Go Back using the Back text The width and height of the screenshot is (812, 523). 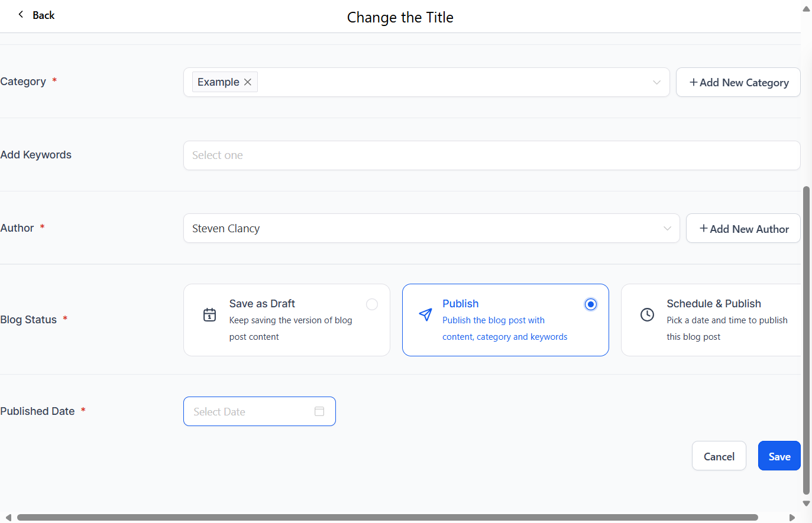point(43,15)
